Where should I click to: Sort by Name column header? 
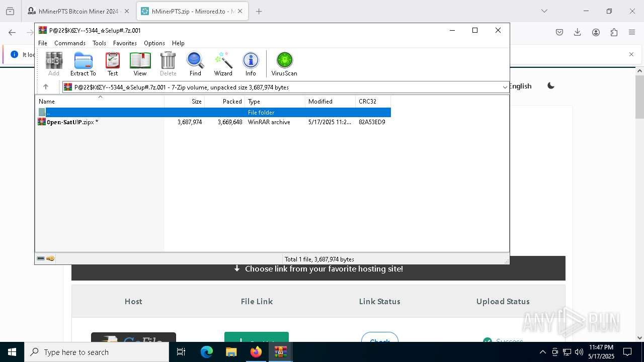point(100,102)
